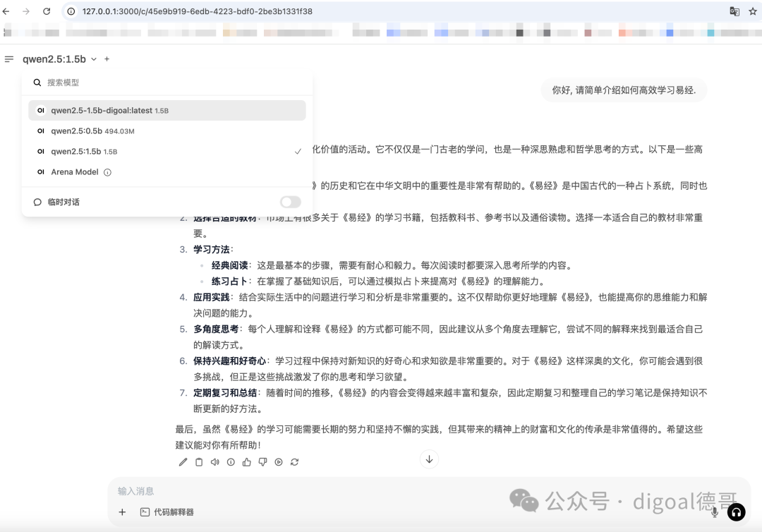Click the microphone voice input icon

714,512
